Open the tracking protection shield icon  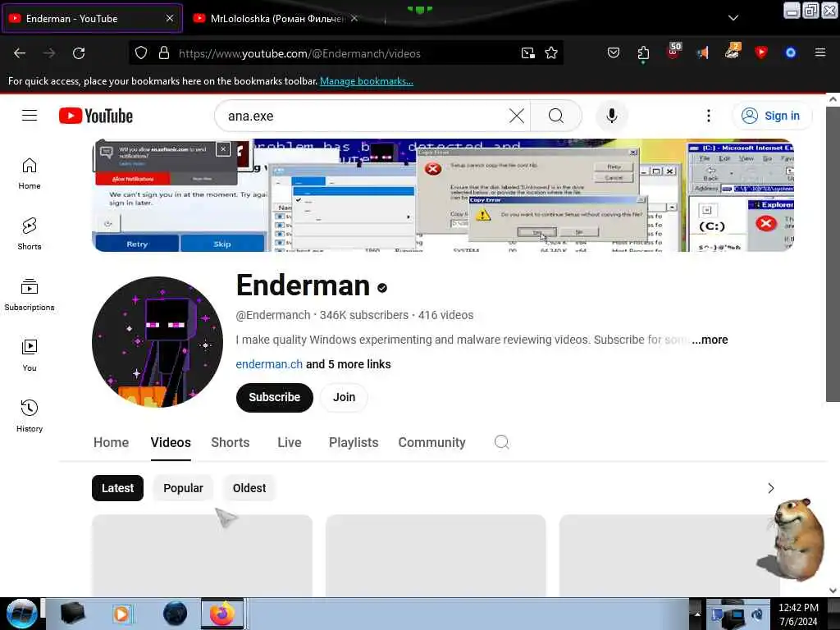coord(141,53)
